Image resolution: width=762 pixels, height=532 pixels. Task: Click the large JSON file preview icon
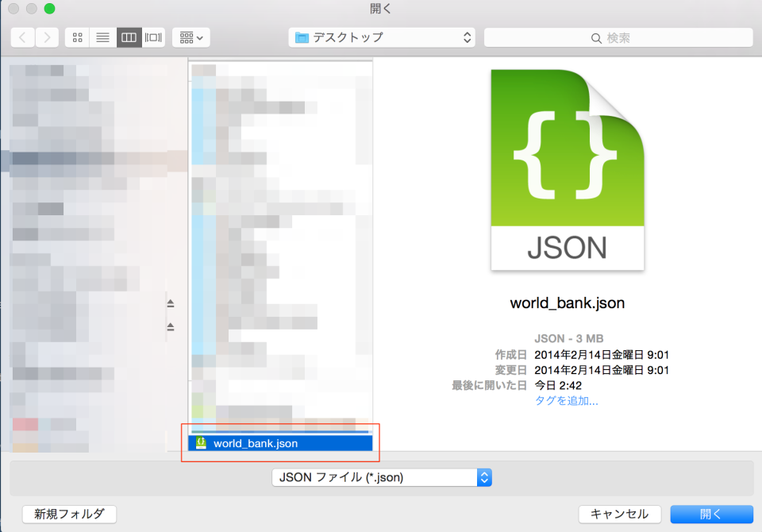[567, 169]
